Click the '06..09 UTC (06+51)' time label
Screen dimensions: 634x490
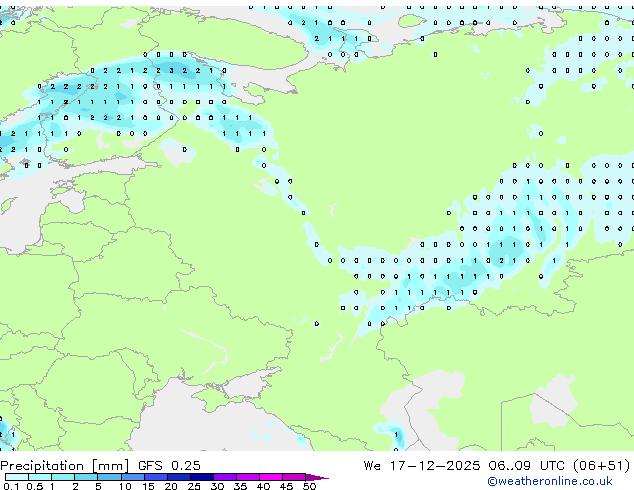point(559,466)
